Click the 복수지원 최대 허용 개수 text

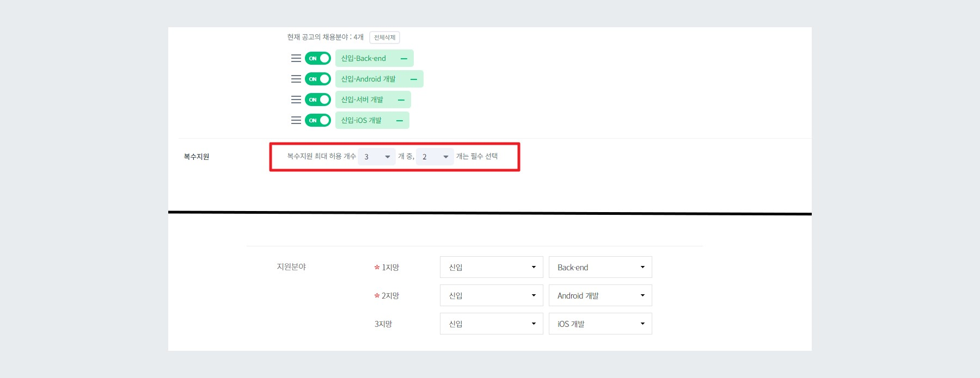321,156
